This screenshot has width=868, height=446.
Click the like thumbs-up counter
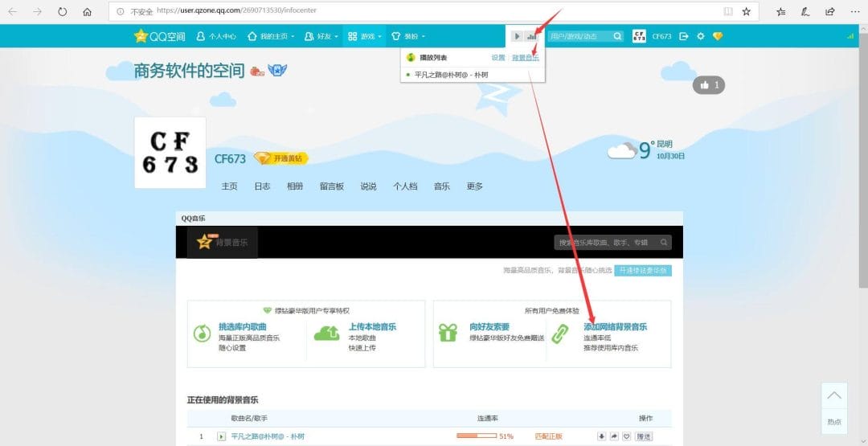click(709, 84)
